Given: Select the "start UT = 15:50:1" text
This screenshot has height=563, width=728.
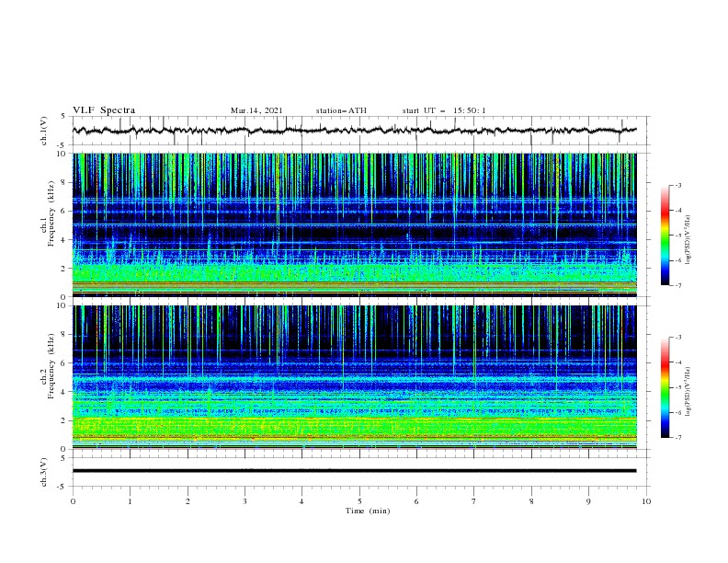Looking at the screenshot, I should (444, 110).
